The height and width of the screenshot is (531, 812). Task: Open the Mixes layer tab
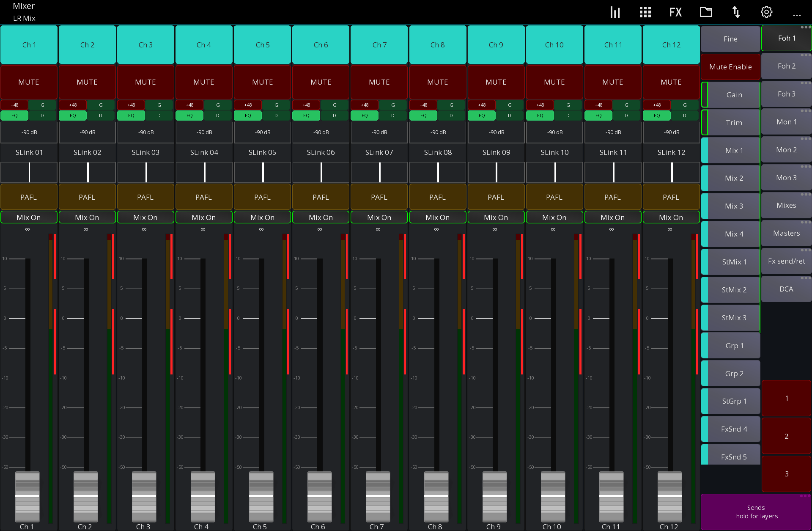pos(786,205)
